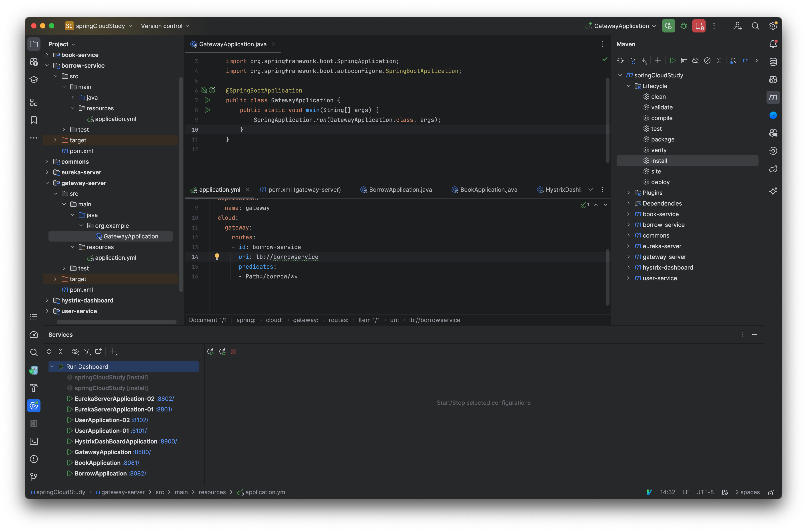Screen dimensions: 807x532
Task: Toggle Skip Tests mode in Maven toolbar
Action: click(x=707, y=61)
